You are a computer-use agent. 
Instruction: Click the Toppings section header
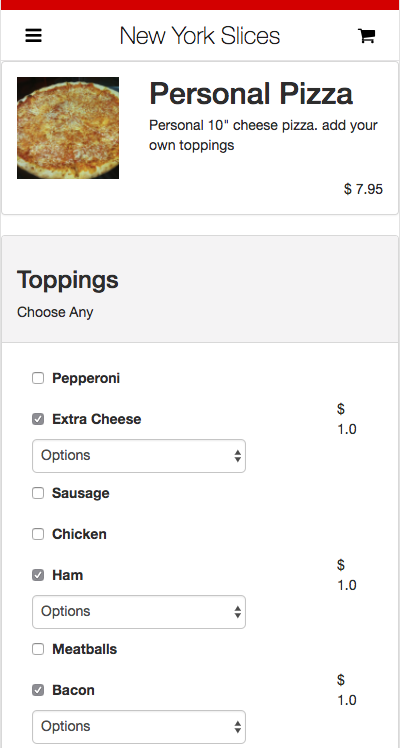click(68, 280)
